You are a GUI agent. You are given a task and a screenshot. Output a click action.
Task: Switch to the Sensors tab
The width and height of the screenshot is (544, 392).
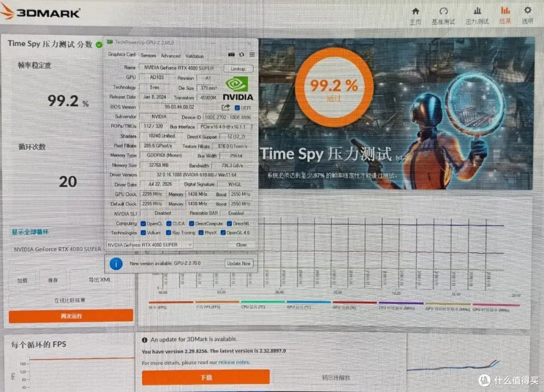[148, 55]
